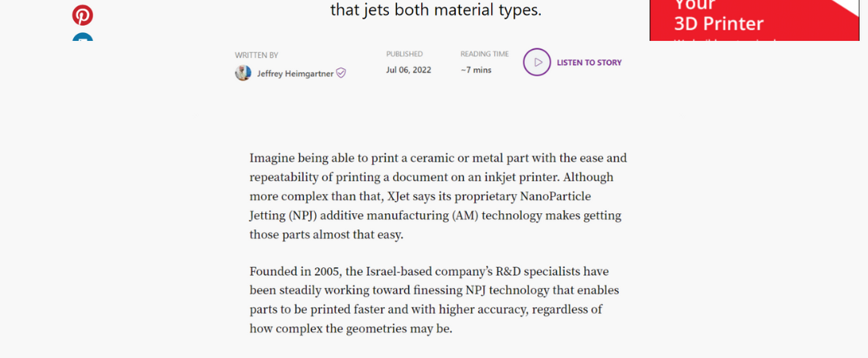Viewport: 868px width, 358px height.
Task: Play the story audio with circular play button
Action: click(537, 62)
